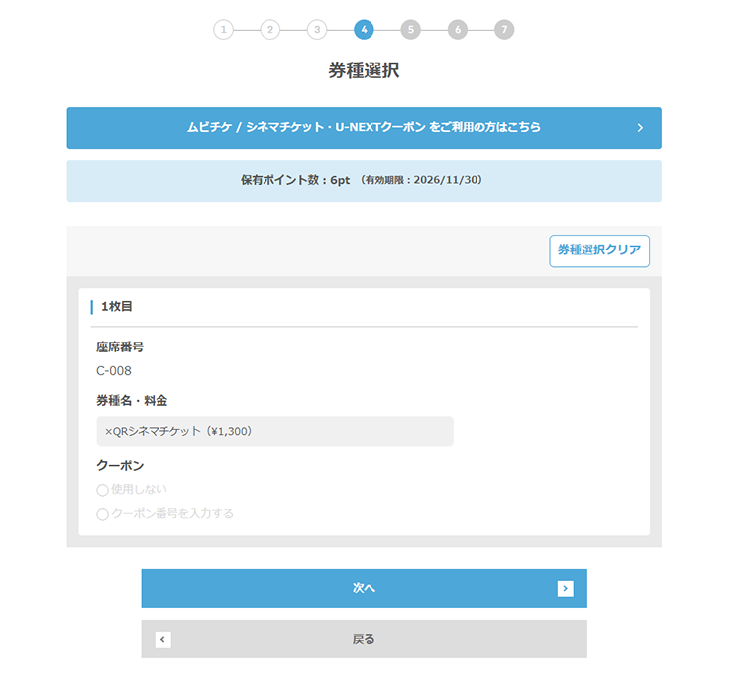Select step 3 circle in stepper
This screenshot has width=742, height=700.
click(316, 30)
